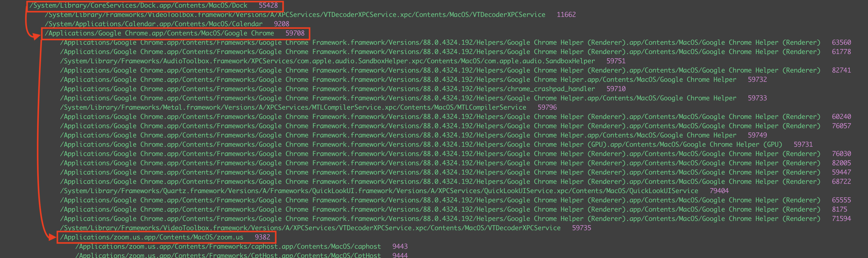The height and width of the screenshot is (258, 868).
Task: Click the zoom caphost process entry
Action: (228, 247)
